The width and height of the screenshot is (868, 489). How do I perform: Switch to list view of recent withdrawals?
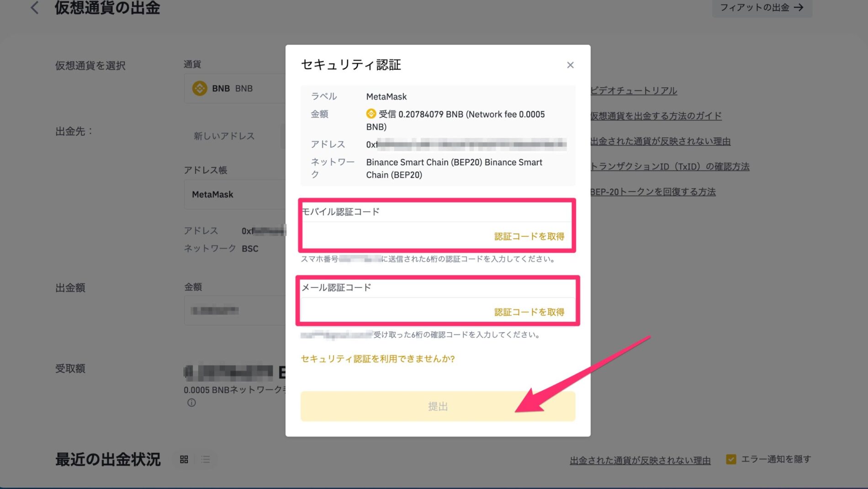[x=206, y=459]
